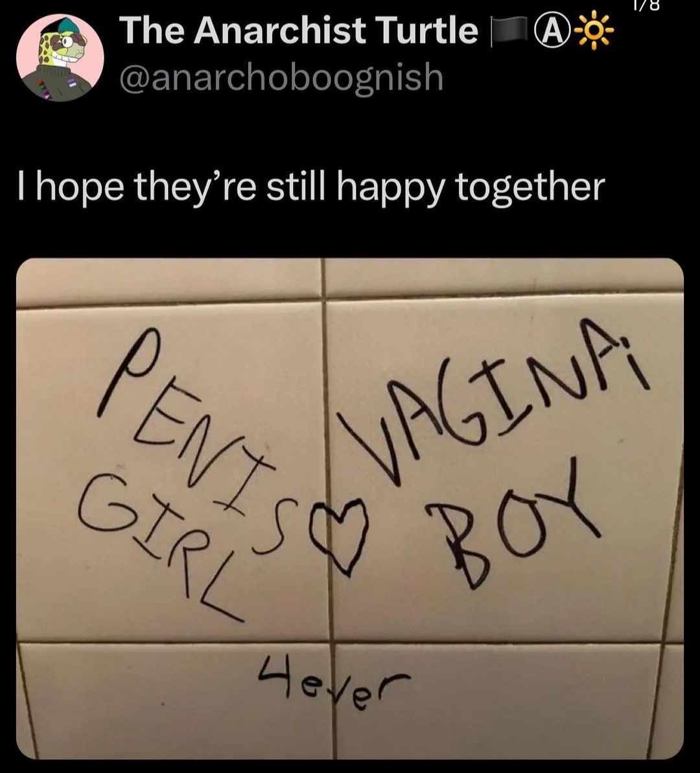Open the @anarchoboognish handle
The width and height of the screenshot is (700, 773).
281,77
